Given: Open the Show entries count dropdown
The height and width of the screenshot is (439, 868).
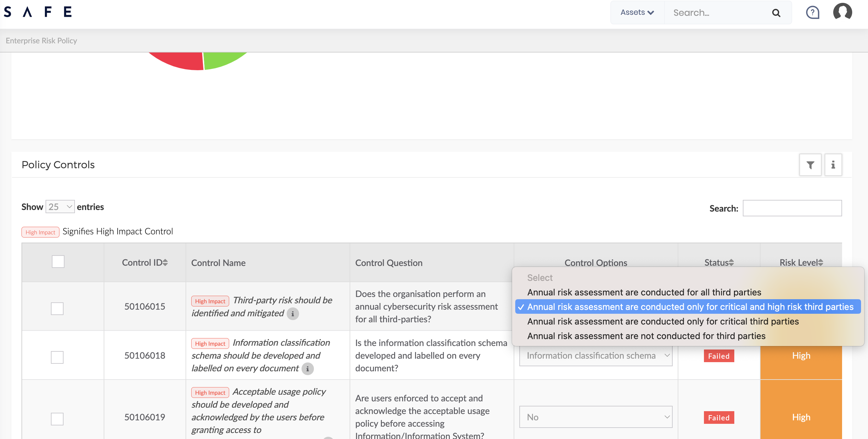Looking at the screenshot, I should pos(59,207).
